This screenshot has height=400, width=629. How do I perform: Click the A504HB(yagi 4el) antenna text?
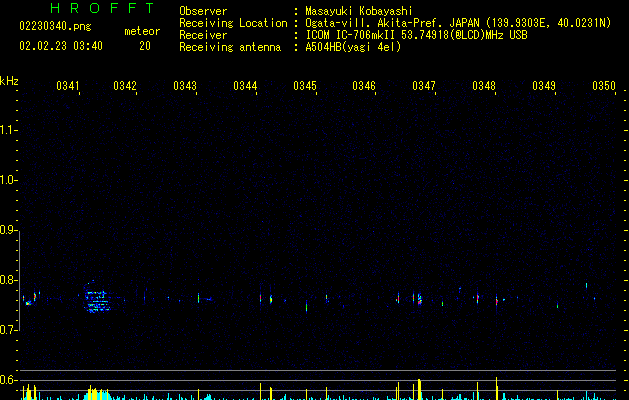[353, 47]
